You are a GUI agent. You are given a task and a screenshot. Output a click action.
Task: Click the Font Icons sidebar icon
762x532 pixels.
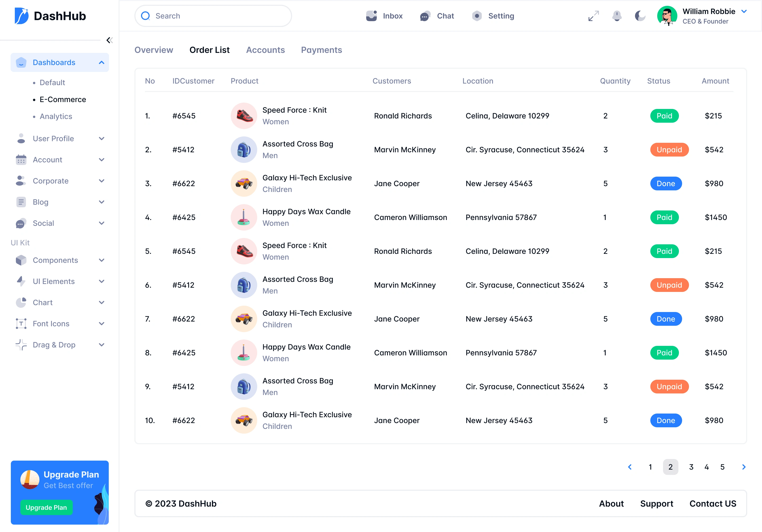[21, 323]
